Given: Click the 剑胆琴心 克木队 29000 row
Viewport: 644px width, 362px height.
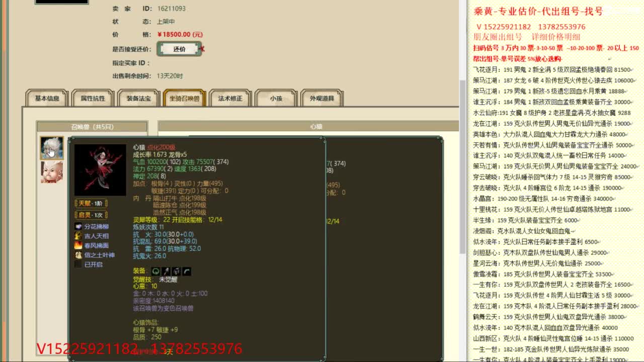Looking at the screenshot, I should coord(542,253).
